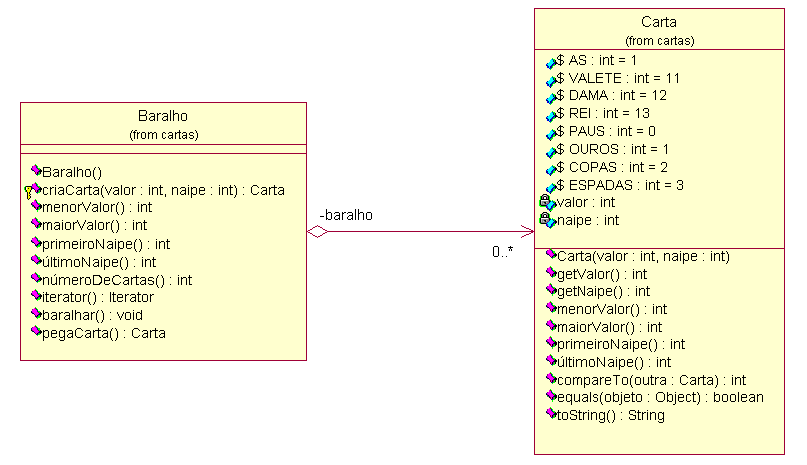Click the attribute icon beside PAUS
Screen dimensions: 807x465
click(x=551, y=134)
